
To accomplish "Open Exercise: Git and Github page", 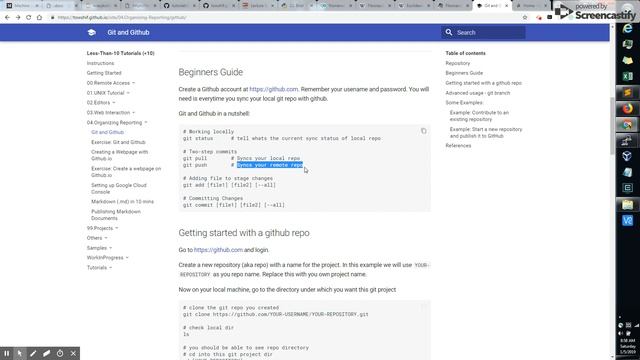I will (x=118, y=142).
